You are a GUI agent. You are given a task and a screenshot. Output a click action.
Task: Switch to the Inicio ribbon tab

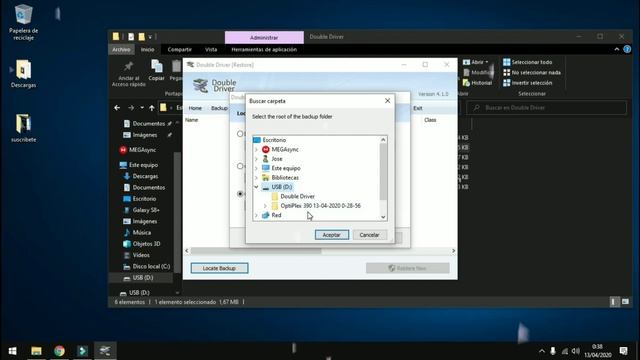point(147,49)
